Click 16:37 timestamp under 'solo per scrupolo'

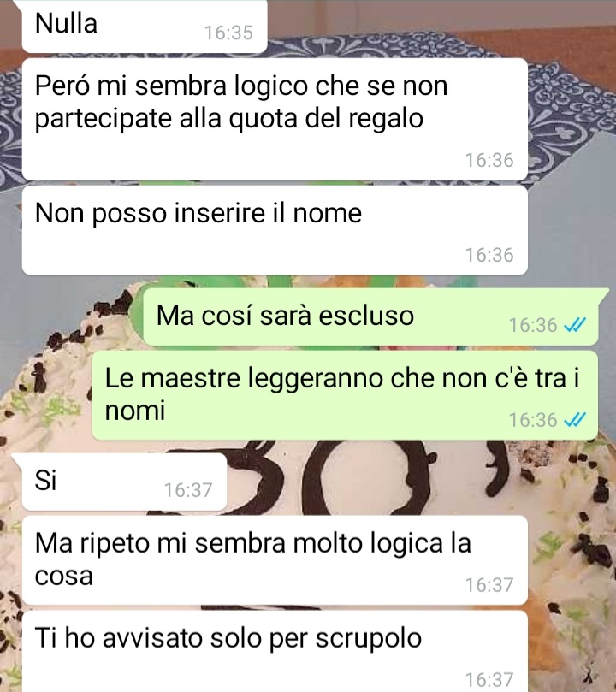[x=489, y=680]
